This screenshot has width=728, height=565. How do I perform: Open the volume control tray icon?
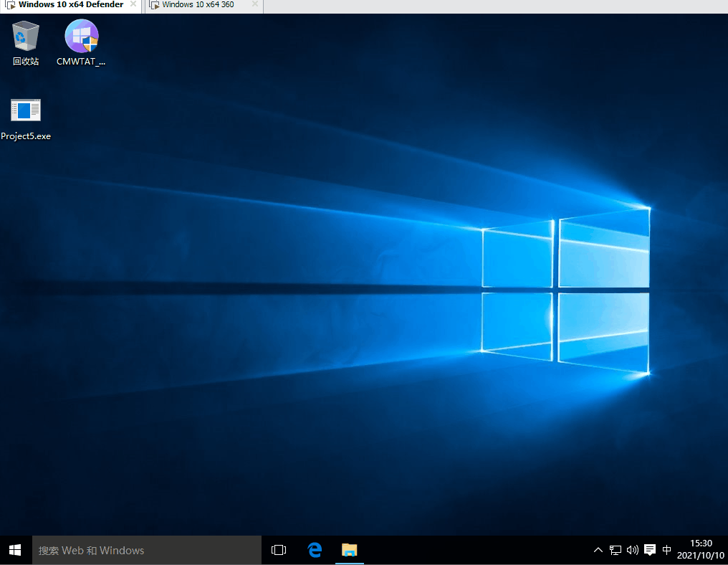[633, 550]
